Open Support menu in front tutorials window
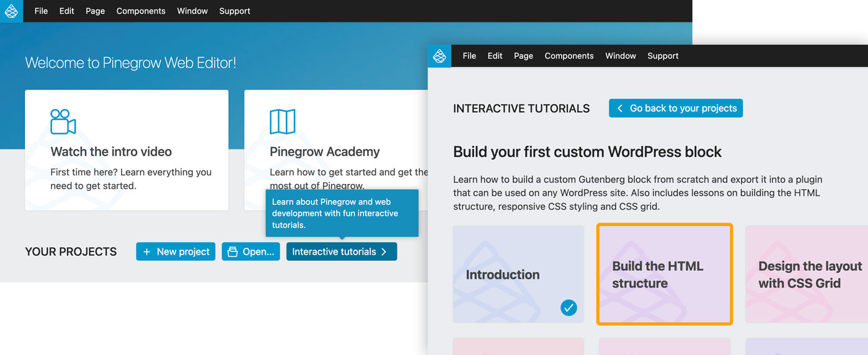This screenshot has height=355, width=868. pyautogui.click(x=663, y=56)
